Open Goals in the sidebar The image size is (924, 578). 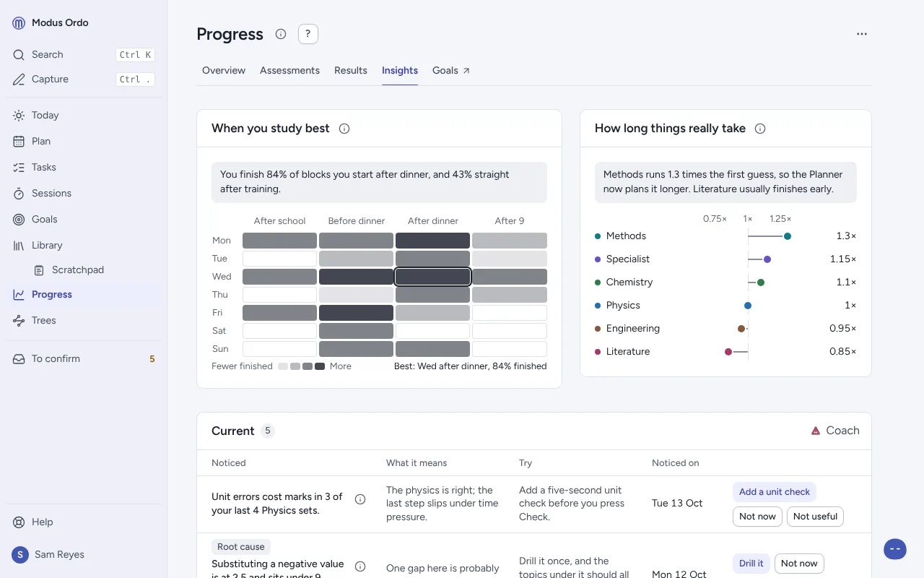(84, 220)
